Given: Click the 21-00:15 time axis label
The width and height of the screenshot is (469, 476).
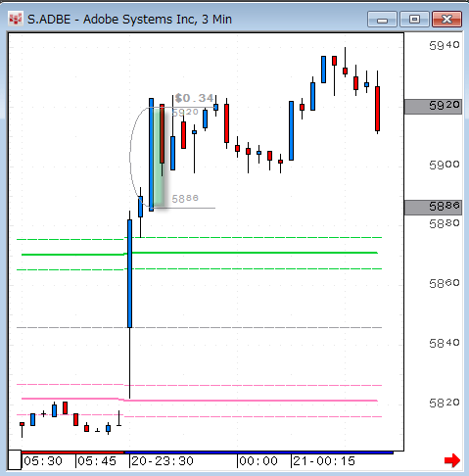Looking at the screenshot, I should pos(324,461).
